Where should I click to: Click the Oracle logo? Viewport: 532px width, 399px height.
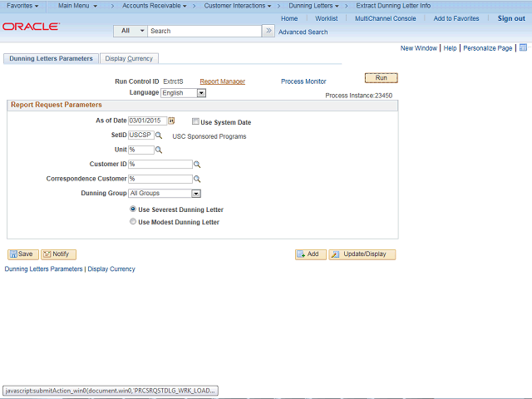point(31,27)
